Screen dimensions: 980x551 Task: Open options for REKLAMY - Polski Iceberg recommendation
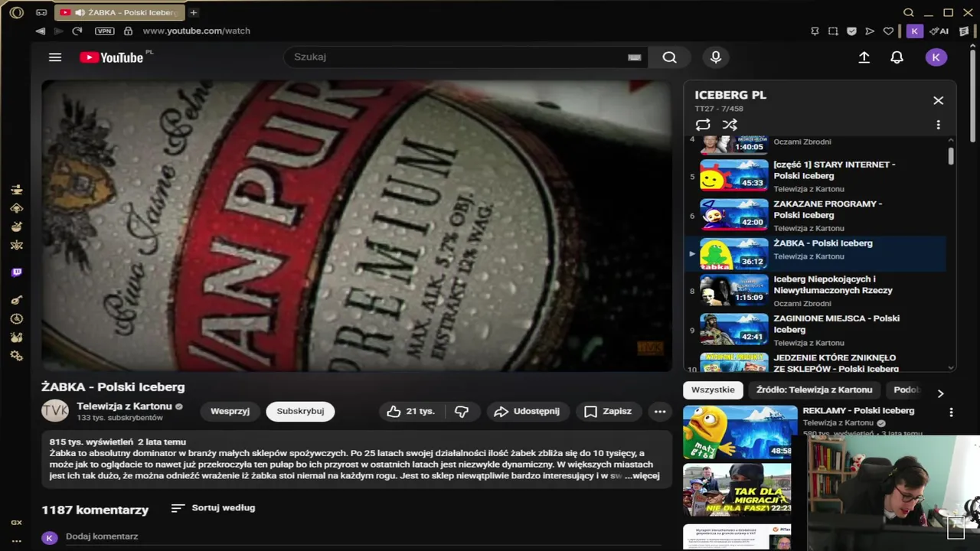click(951, 412)
